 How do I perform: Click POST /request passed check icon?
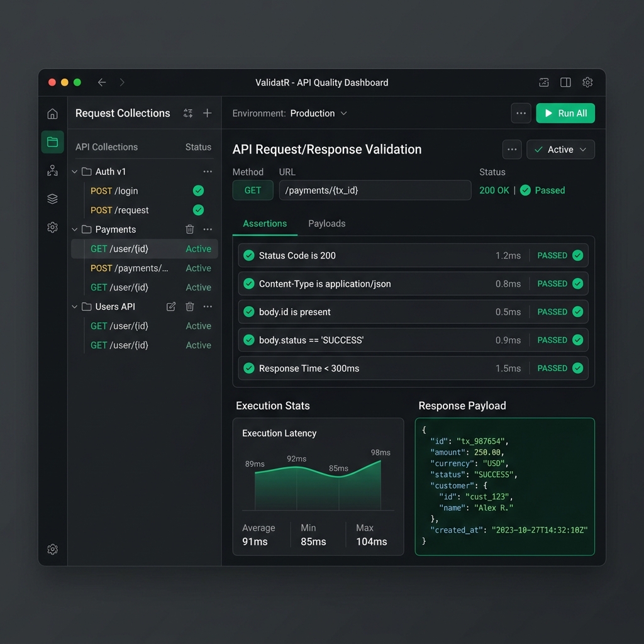[x=198, y=210]
